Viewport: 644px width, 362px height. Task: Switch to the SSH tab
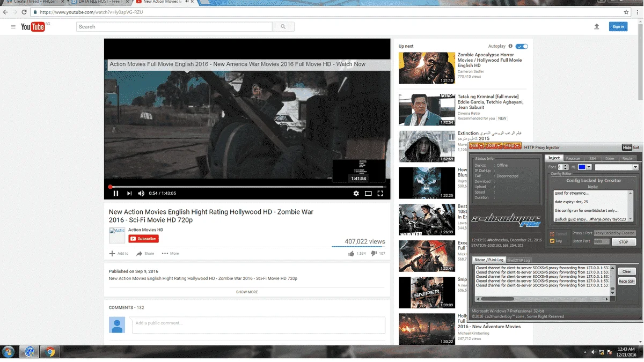[x=592, y=158]
